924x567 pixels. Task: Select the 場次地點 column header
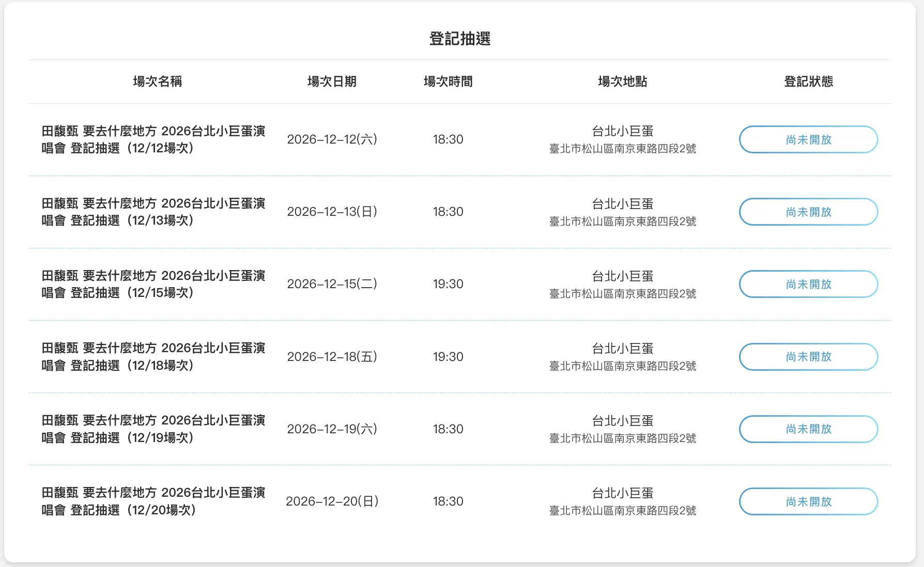[x=623, y=82]
